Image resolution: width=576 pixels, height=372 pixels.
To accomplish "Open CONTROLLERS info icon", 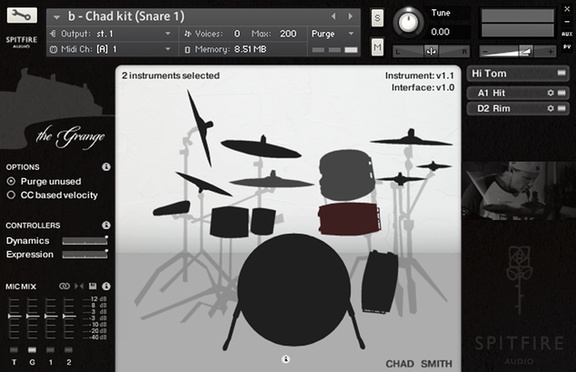I will pos(106,225).
